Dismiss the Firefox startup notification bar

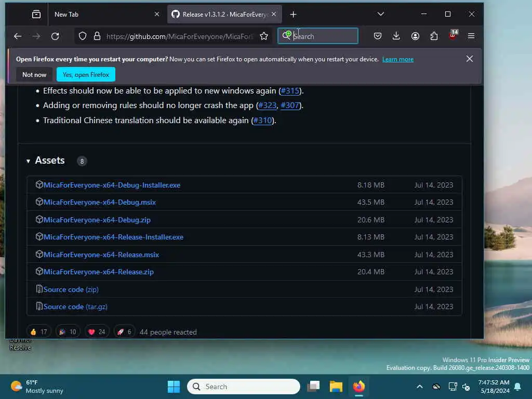click(x=470, y=59)
